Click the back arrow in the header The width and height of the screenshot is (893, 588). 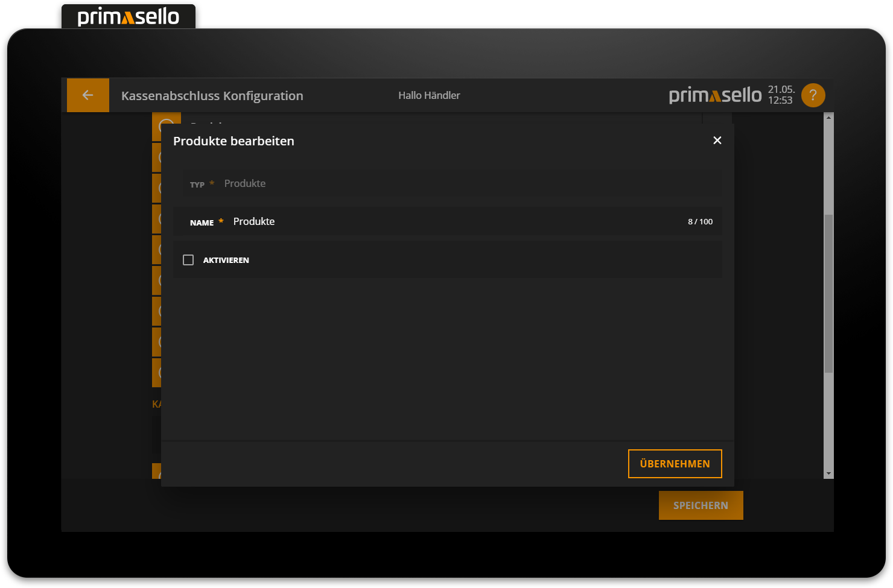pyautogui.click(x=88, y=95)
